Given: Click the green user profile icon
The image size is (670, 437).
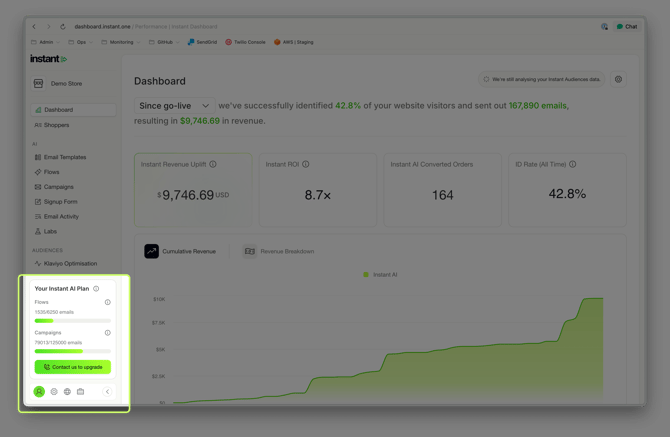Looking at the screenshot, I should coord(39,392).
